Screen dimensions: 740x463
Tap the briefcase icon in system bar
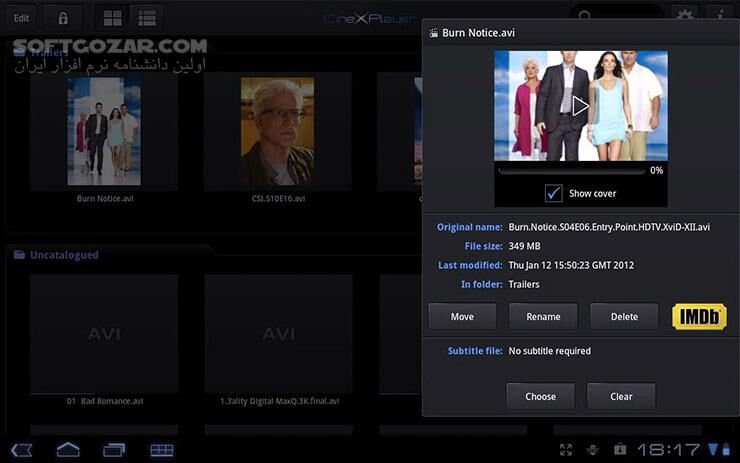tap(620, 449)
